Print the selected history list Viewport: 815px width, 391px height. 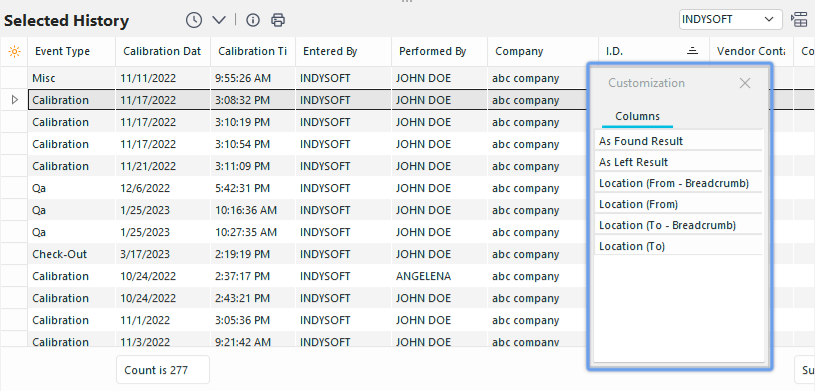pos(278,20)
